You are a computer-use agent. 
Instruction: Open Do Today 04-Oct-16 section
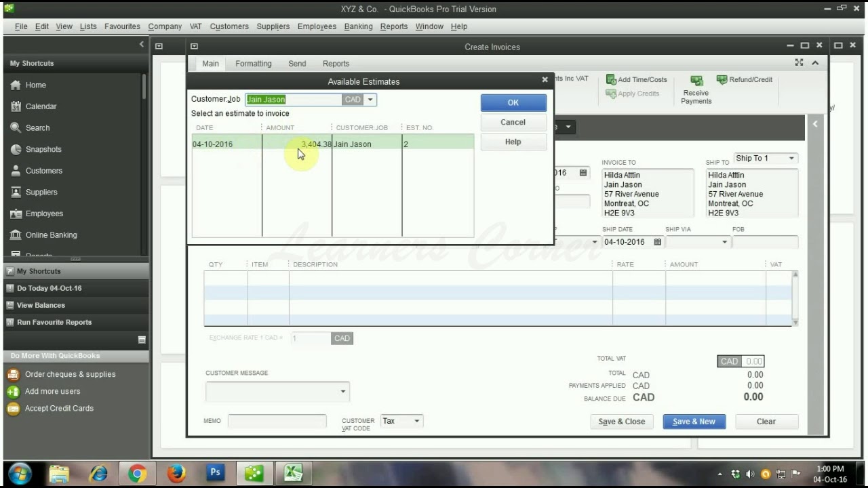pyautogui.click(x=75, y=288)
